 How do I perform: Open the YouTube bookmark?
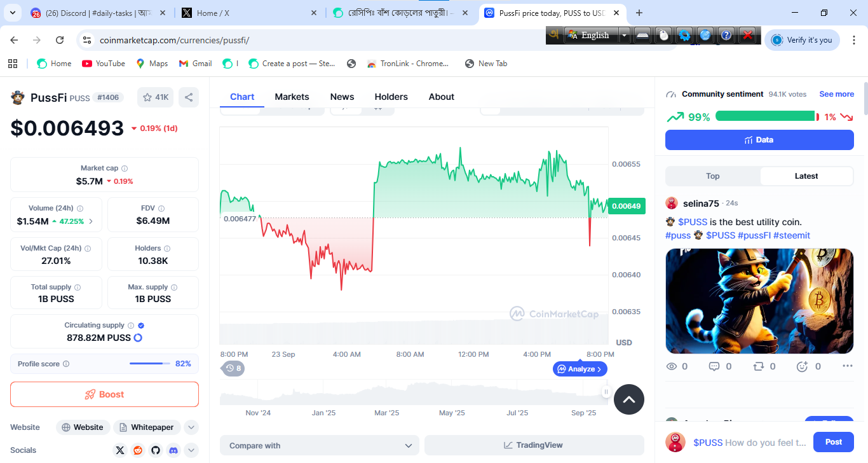pyautogui.click(x=104, y=64)
